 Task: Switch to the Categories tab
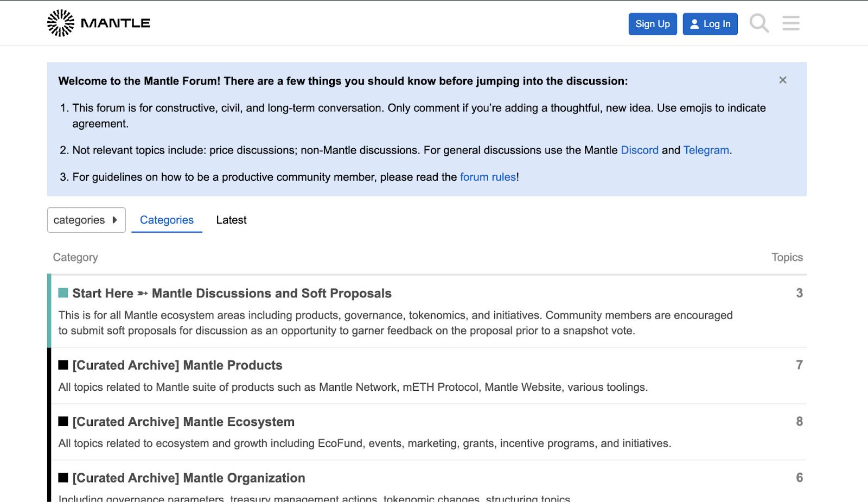tap(167, 220)
